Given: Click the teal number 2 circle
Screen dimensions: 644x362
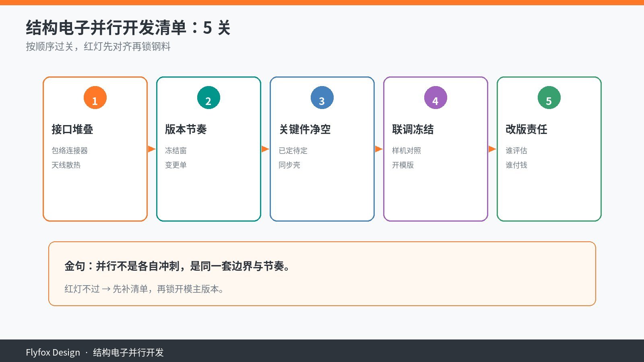Looking at the screenshot, I should [x=208, y=98].
